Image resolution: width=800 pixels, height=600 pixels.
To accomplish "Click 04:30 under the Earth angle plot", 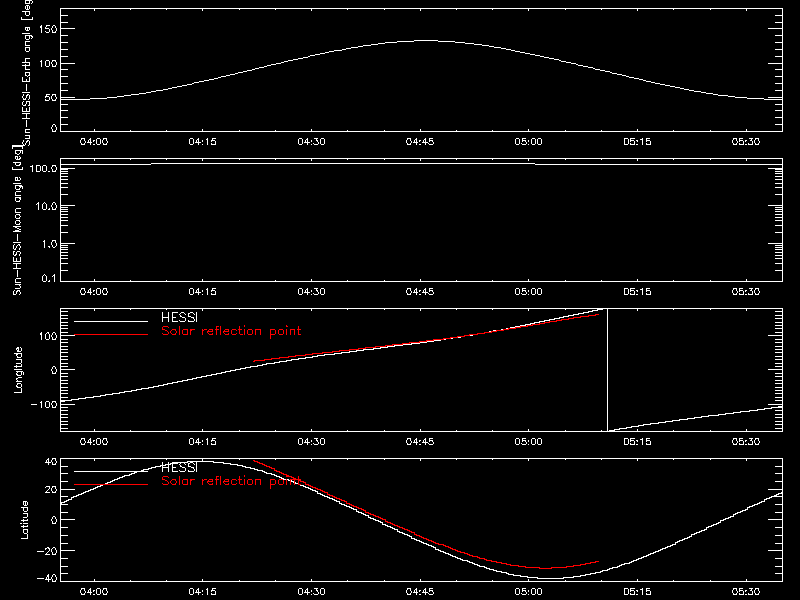I will pyautogui.click(x=311, y=142).
